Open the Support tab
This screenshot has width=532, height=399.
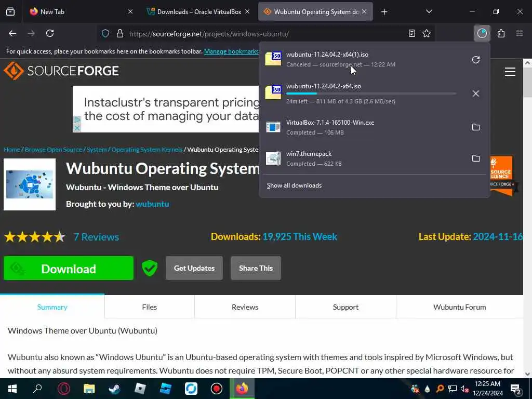(345, 307)
